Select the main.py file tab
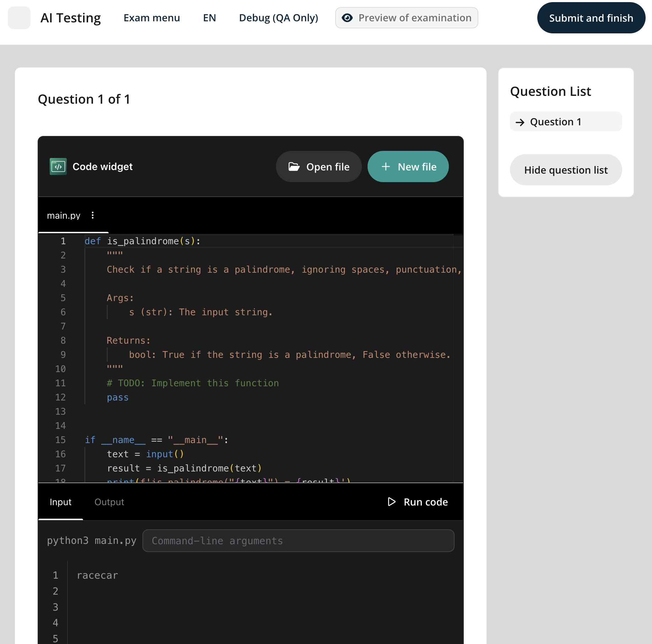The image size is (652, 644). tap(64, 215)
